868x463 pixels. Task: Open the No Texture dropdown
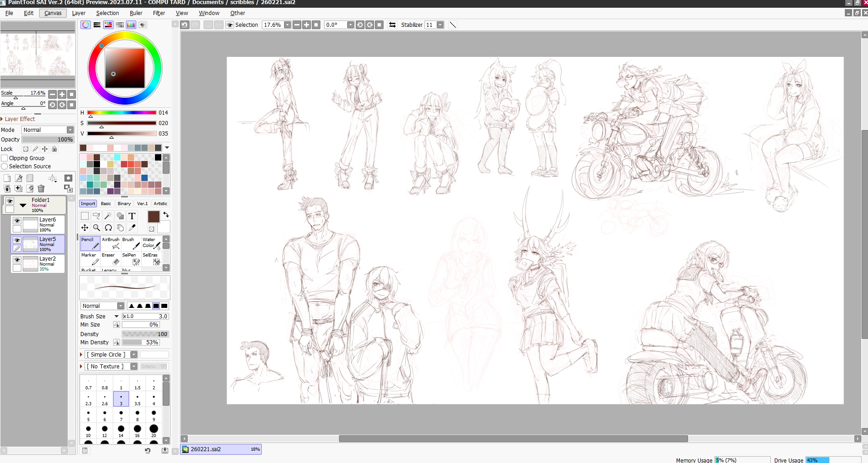pos(134,367)
